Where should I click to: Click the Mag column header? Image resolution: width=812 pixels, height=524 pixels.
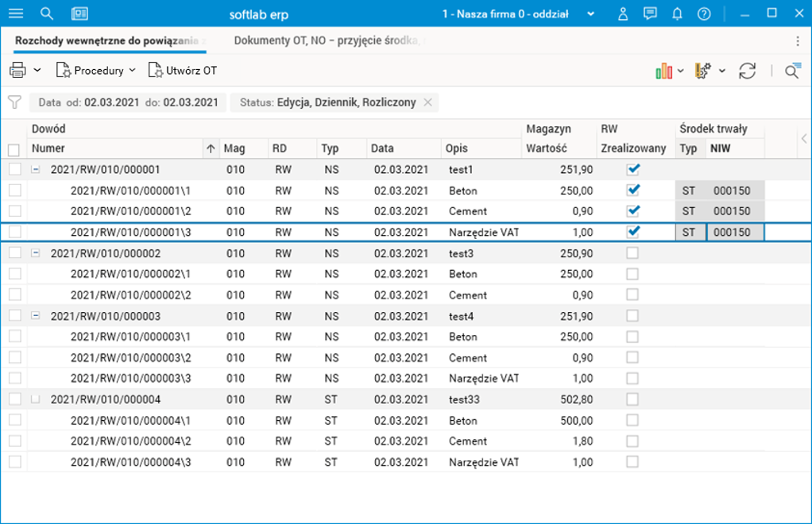pos(244,148)
